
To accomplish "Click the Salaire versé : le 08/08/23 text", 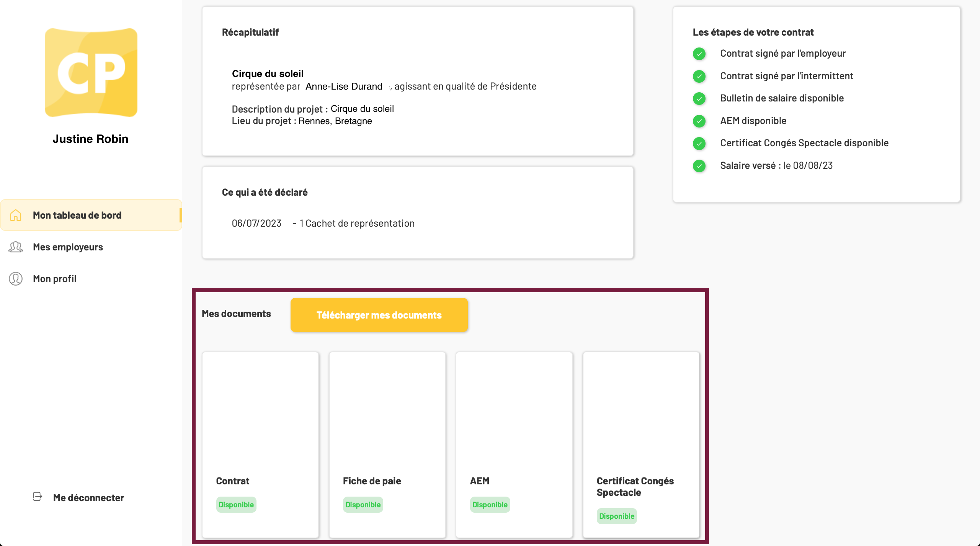I will [776, 165].
